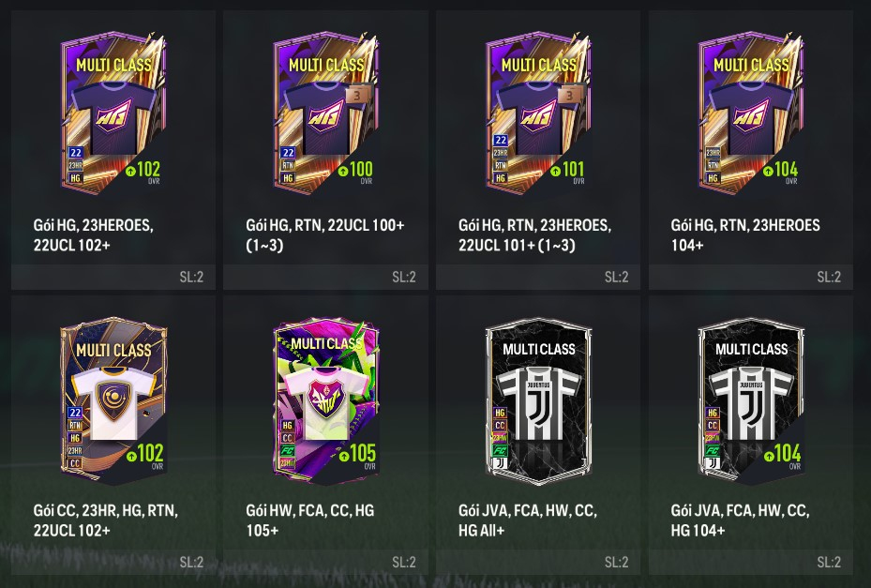Click the 101 OVR Multi Class card image

pyautogui.click(x=538, y=113)
